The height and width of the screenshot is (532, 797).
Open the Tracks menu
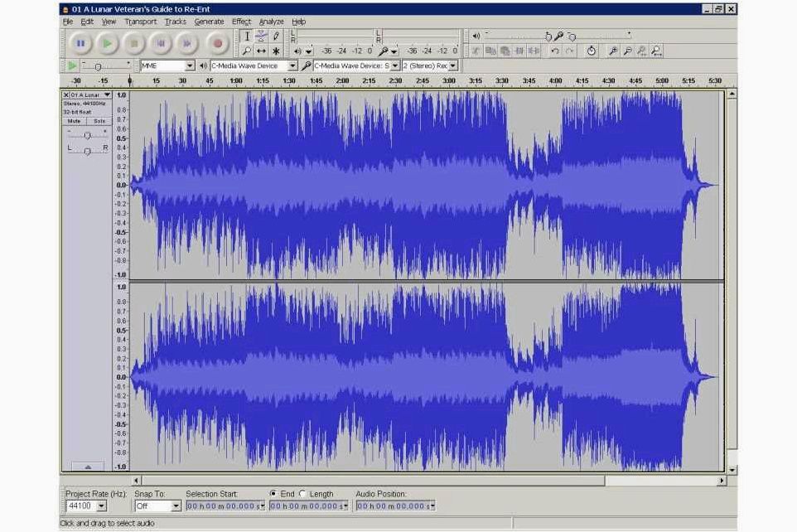coord(176,22)
